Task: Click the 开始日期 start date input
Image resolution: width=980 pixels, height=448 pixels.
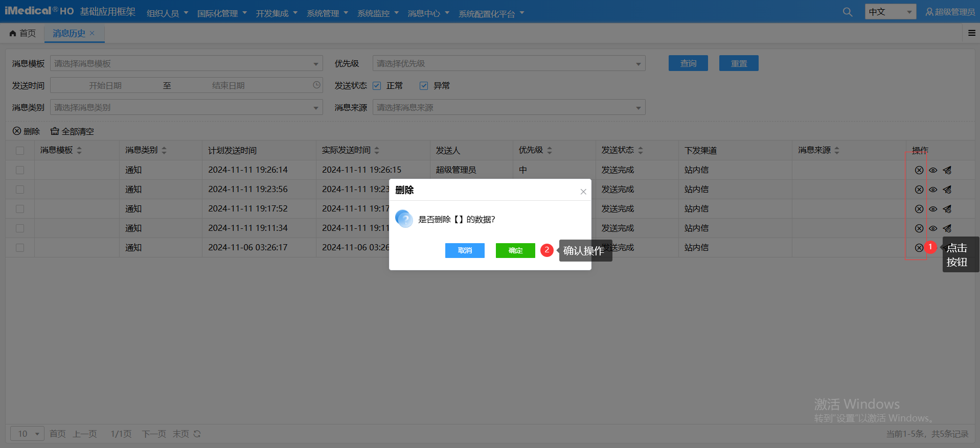Action: tap(105, 85)
